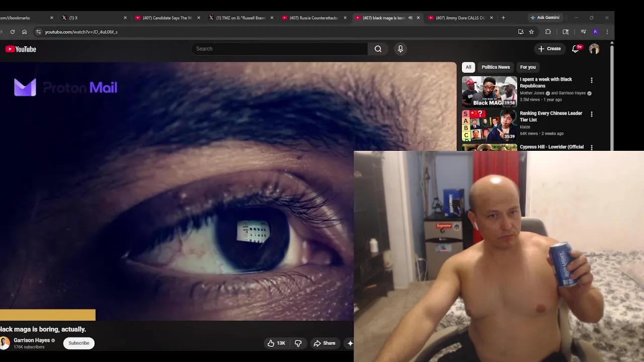Open the Chrome profile R icon
The height and width of the screenshot is (362, 644).
tap(595, 32)
